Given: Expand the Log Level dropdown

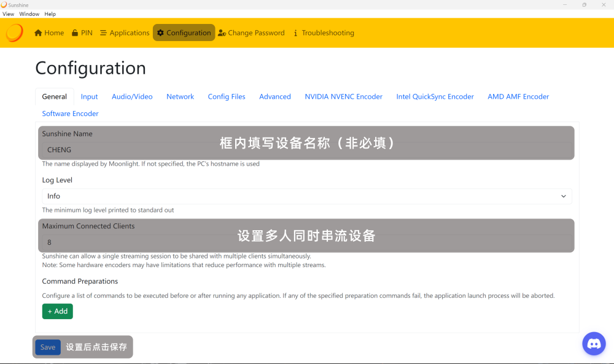Looking at the screenshot, I should [x=307, y=196].
